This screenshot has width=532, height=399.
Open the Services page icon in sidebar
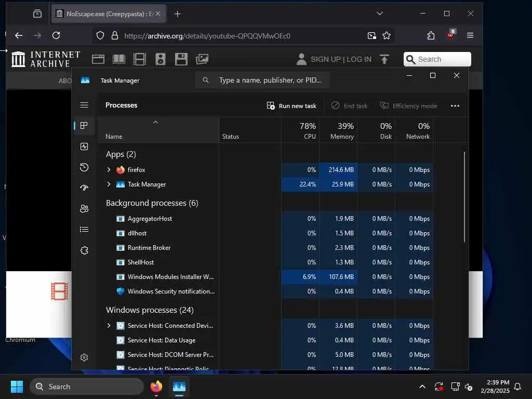[x=84, y=250]
